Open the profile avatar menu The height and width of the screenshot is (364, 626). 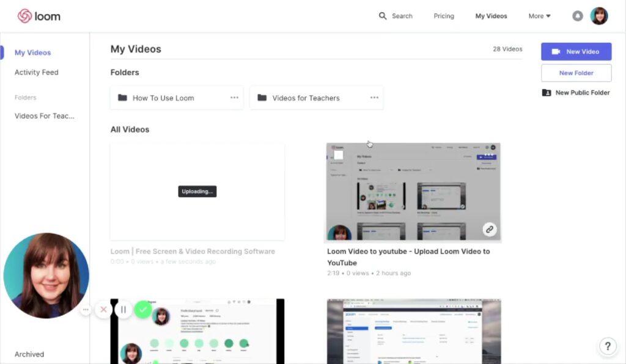(x=599, y=16)
